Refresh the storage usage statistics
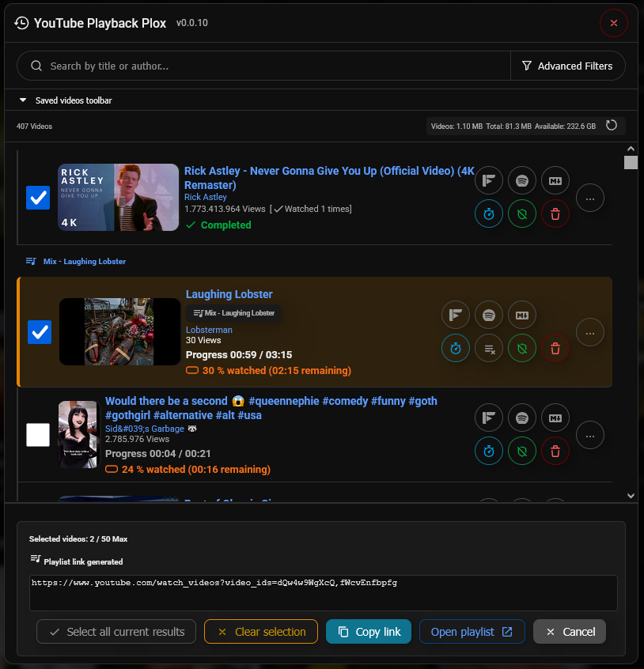This screenshot has height=669, width=644. point(611,126)
